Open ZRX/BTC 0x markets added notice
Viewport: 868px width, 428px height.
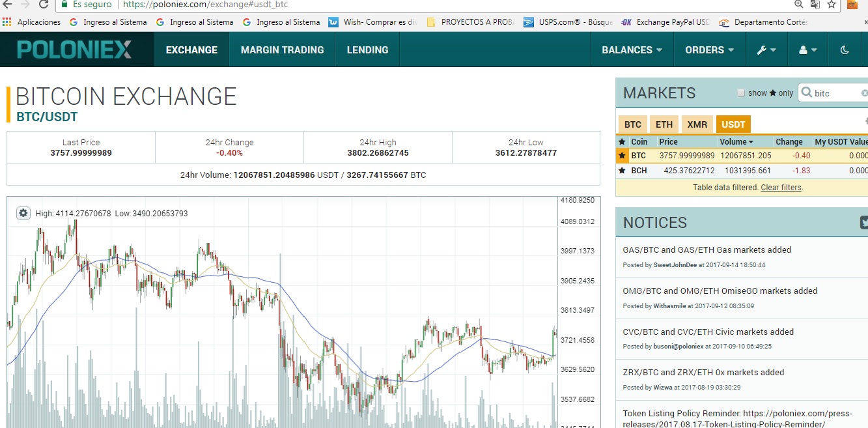[703, 372]
